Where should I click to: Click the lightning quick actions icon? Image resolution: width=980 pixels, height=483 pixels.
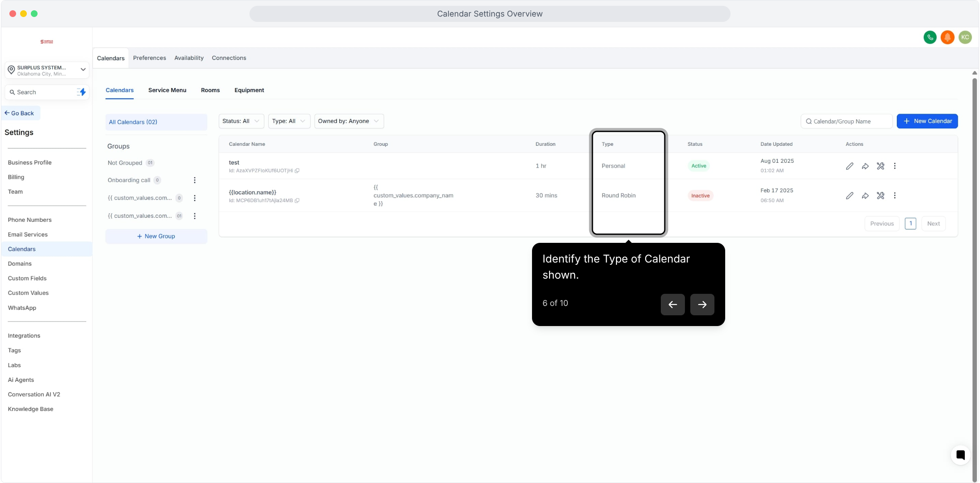82,92
